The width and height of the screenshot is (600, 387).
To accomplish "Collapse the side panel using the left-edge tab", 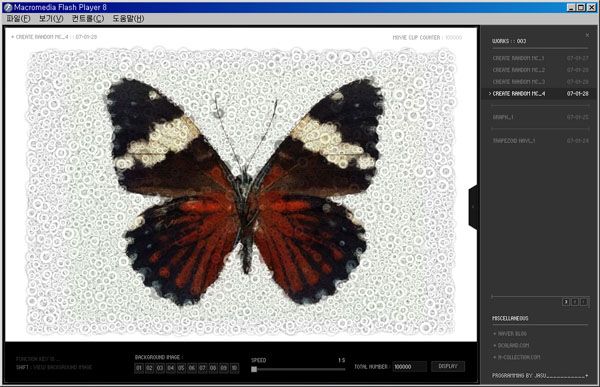I will [473, 207].
